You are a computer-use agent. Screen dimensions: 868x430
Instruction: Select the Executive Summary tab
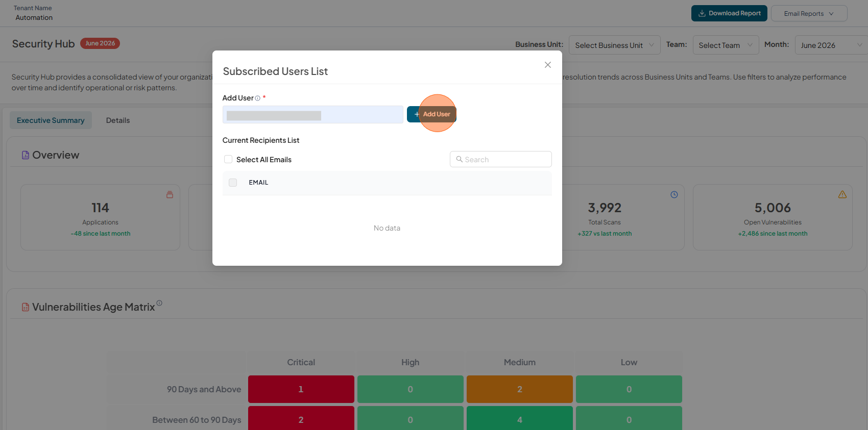point(51,120)
